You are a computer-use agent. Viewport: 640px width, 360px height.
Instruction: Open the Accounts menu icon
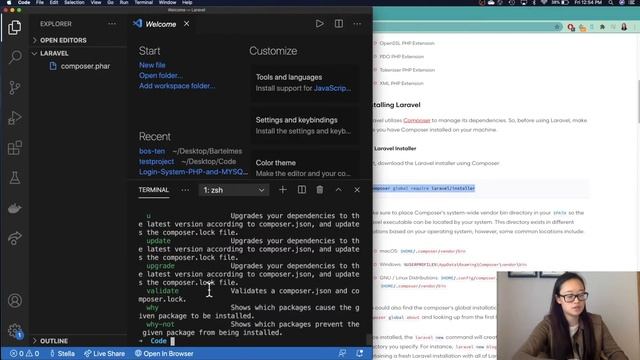15,301
